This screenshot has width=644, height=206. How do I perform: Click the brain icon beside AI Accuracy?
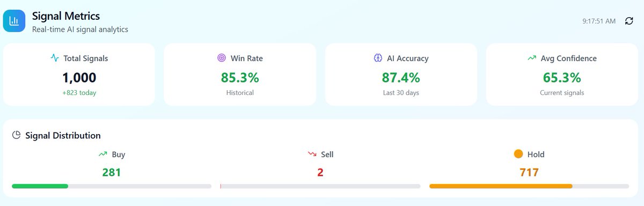coord(378,58)
